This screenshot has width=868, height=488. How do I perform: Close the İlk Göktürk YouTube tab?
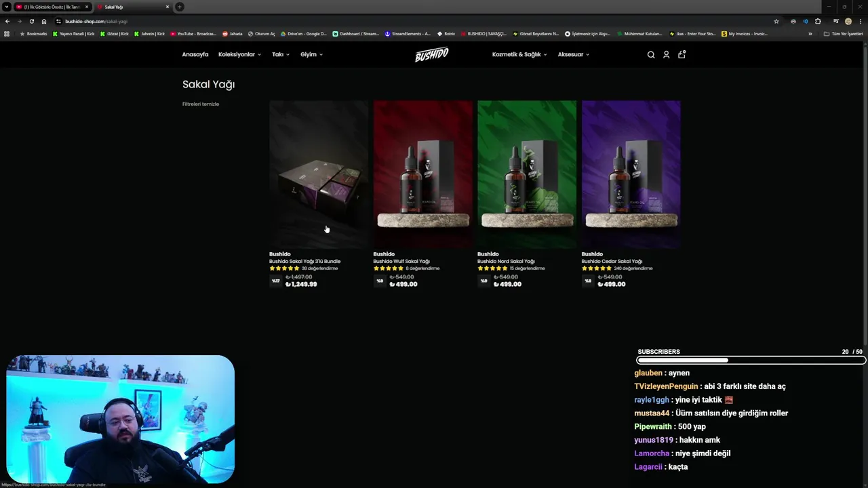87,7
